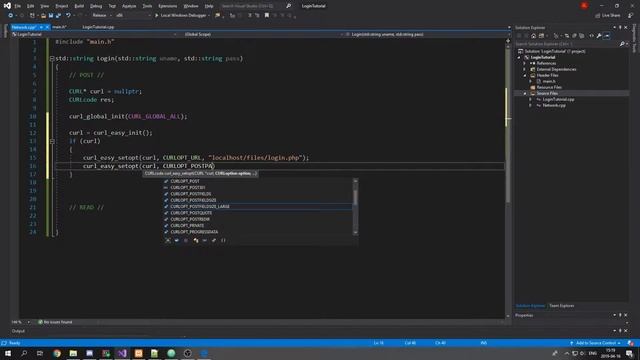640x360 pixels.
Task: Select Network.cpp in Solution Explorer
Action: click(554, 105)
